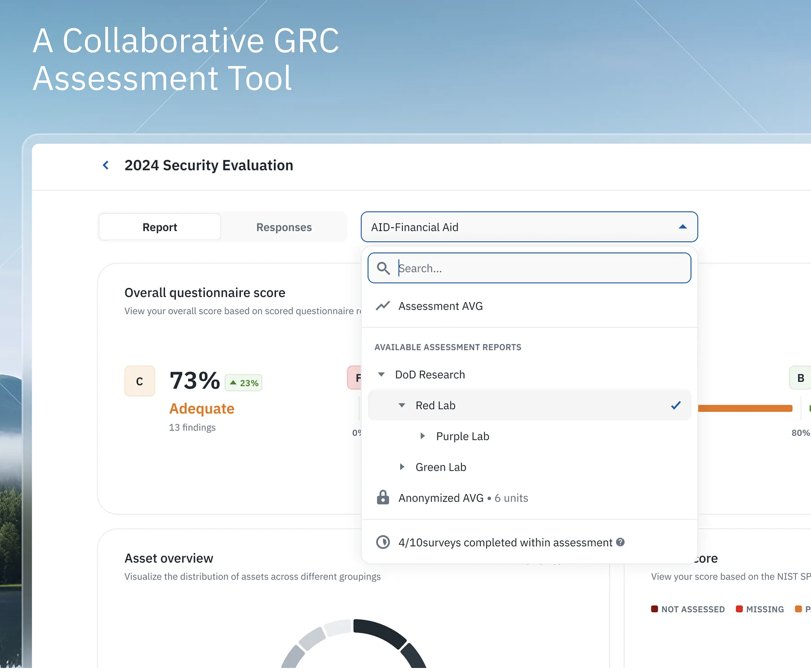Viewport: 811px width, 672px height.
Task: Select the DoD Research report
Action: point(529,374)
